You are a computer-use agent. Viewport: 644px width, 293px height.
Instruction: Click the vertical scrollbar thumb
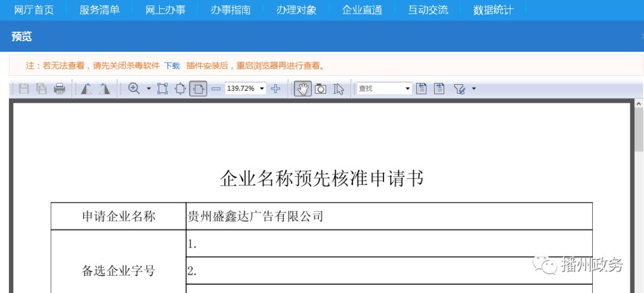tap(639, 131)
